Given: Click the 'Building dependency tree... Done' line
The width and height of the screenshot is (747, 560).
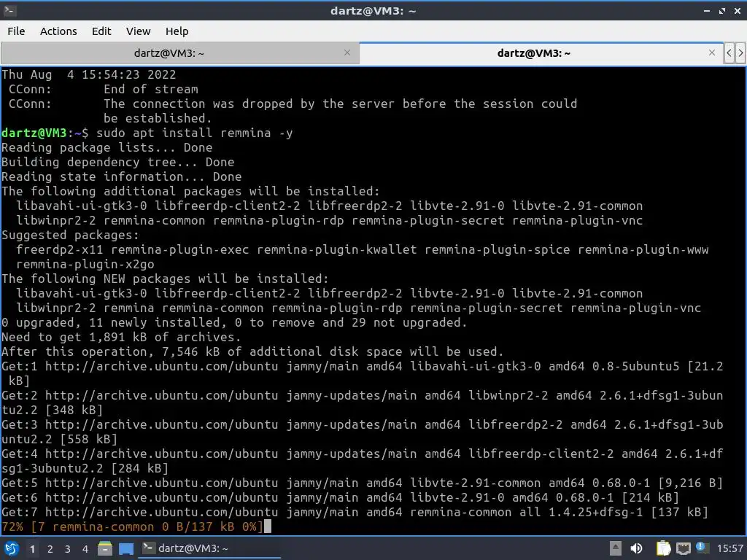Looking at the screenshot, I should point(118,162).
